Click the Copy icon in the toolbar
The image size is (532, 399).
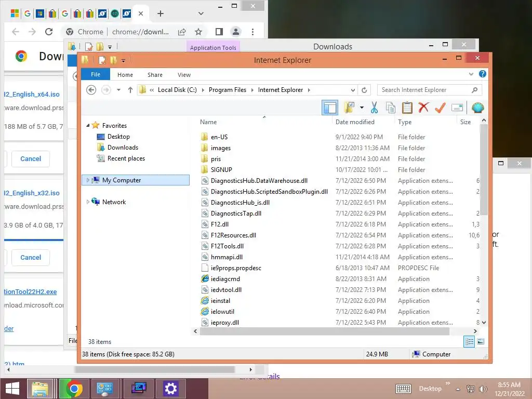click(391, 108)
